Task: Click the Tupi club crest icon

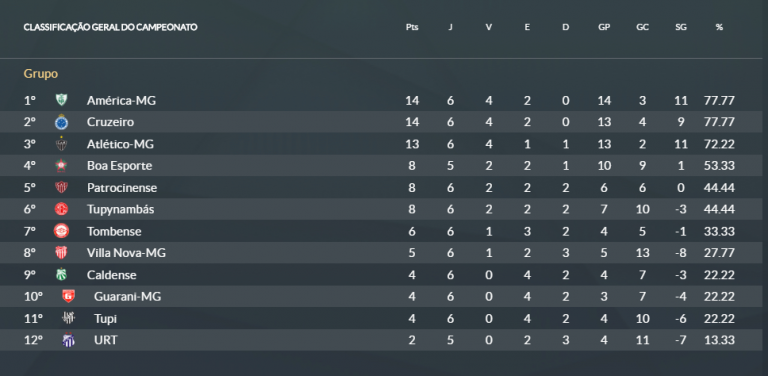Action: point(68,318)
